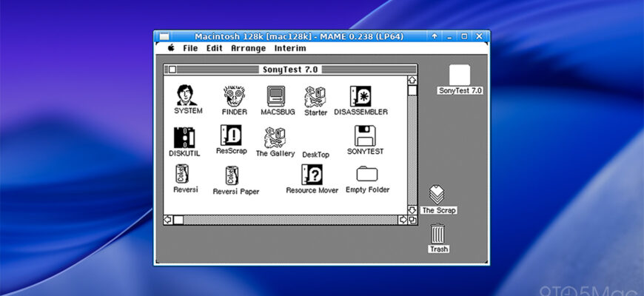Open the Arrange menu
Viewport: 644px width, 296px height.
tap(248, 48)
